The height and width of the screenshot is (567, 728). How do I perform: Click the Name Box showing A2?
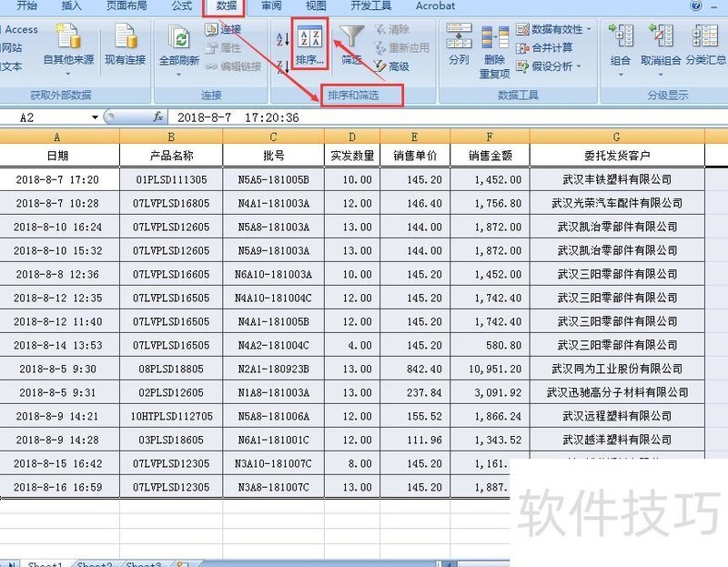click(x=45, y=117)
